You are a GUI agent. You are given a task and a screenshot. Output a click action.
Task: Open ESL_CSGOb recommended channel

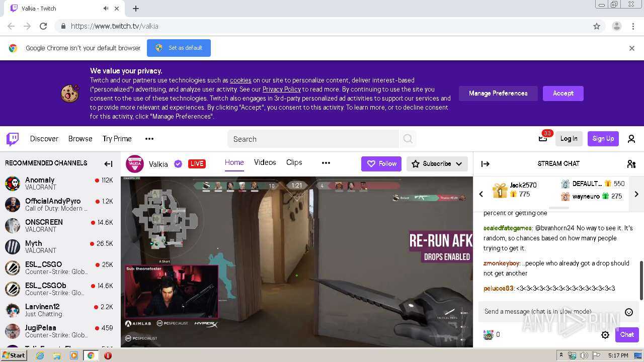click(x=60, y=289)
